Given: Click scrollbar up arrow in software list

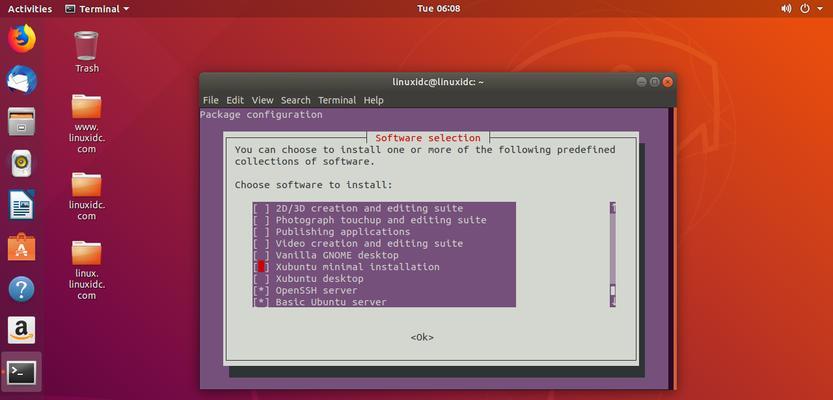Looking at the screenshot, I should (613, 208).
